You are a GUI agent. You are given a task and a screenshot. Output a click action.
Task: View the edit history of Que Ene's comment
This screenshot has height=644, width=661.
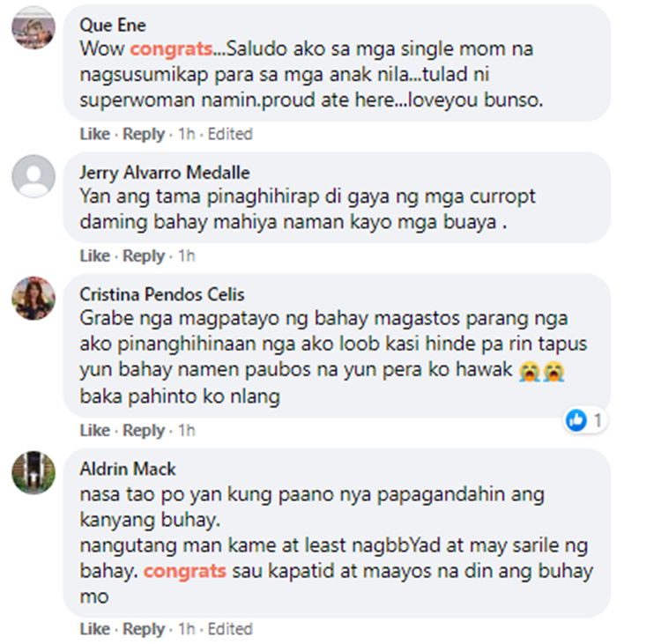click(x=230, y=134)
